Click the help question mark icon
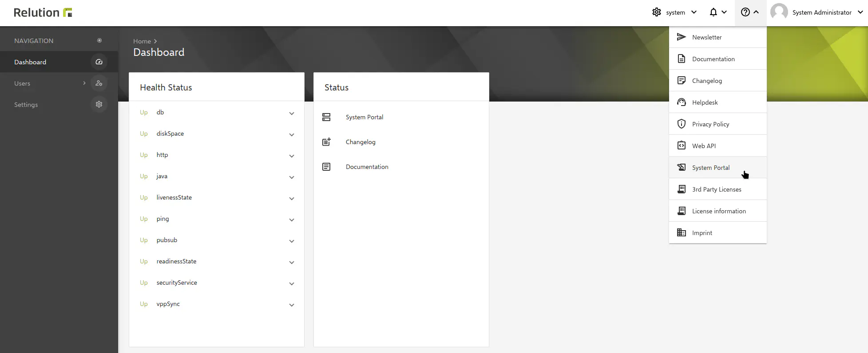The width and height of the screenshot is (868, 353). [745, 12]
